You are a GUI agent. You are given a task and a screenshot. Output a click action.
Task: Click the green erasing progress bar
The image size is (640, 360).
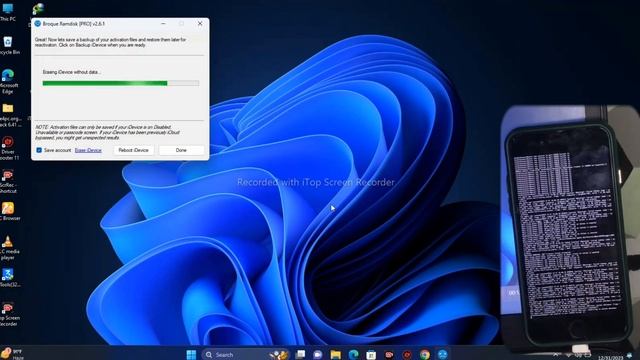point(121,83)
